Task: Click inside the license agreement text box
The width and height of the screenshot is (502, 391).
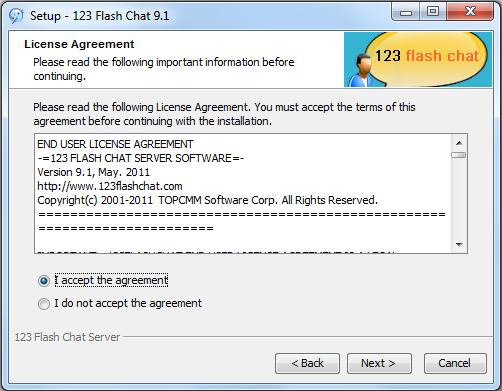Action: click(x=243, y=193)
